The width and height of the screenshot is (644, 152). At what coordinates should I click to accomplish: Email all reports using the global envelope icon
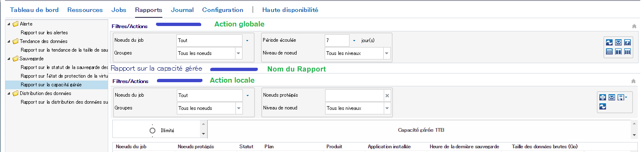point(618,43)
